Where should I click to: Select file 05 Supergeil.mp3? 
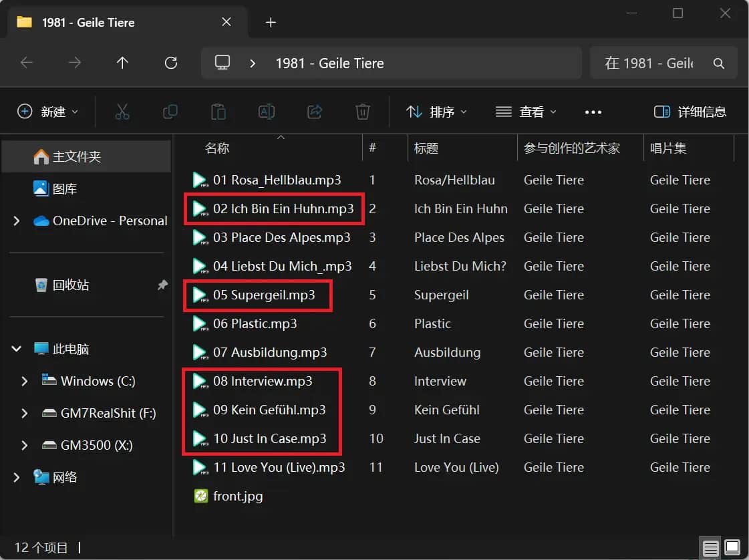point(264,295)
